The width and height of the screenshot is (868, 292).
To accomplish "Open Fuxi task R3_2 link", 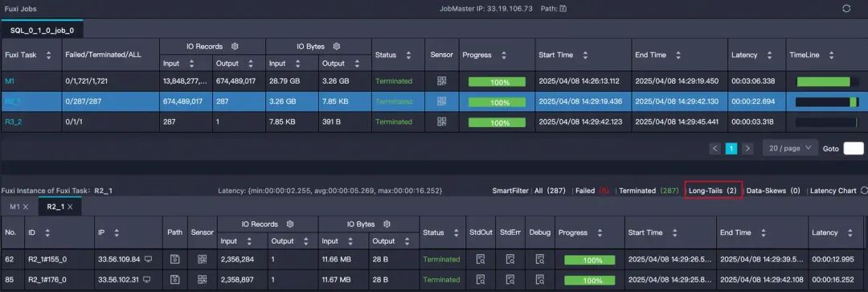I will coord(14,122).
